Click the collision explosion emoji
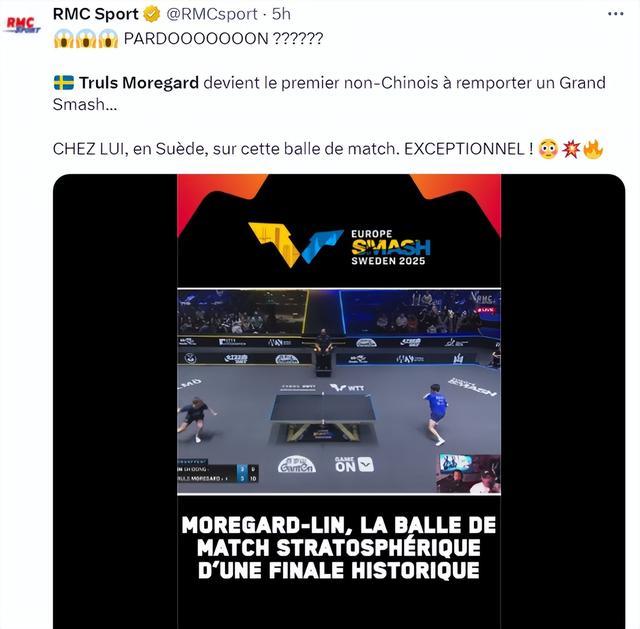 pos(571,149)
